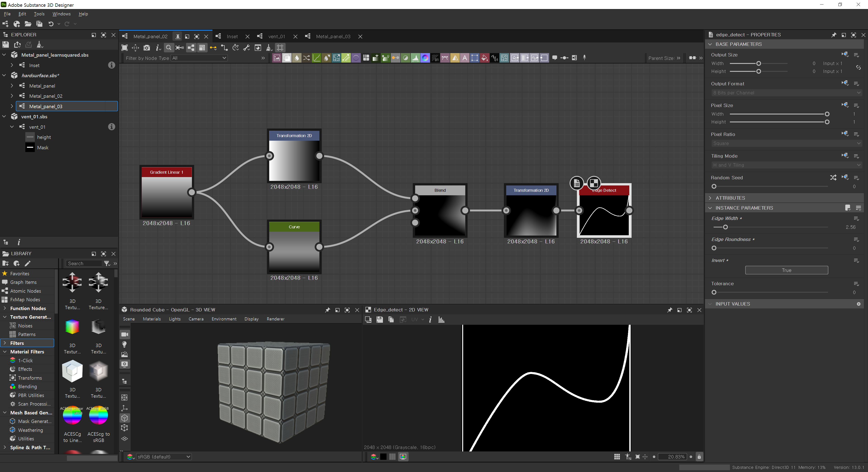Viewport: 868px width, 472px height.
Task: Select the Patterns library category
Action: 27,334
